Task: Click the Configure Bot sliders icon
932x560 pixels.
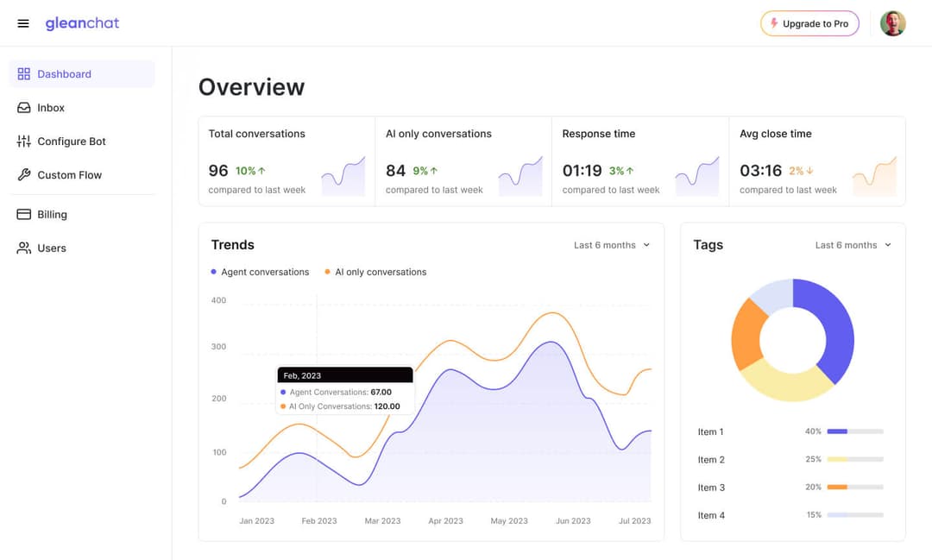Action: tap(24, 142)
